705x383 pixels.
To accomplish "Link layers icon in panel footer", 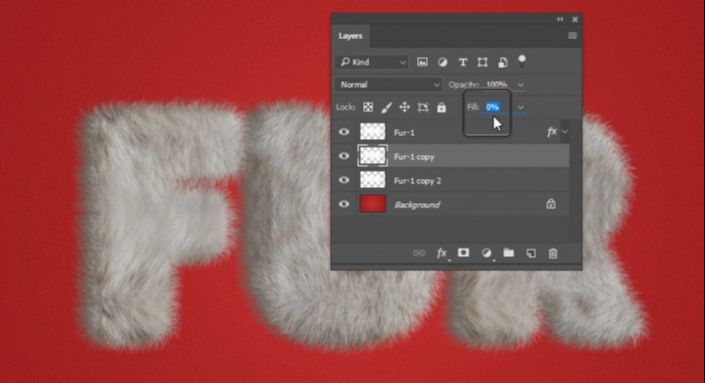I will coord(419,253).
